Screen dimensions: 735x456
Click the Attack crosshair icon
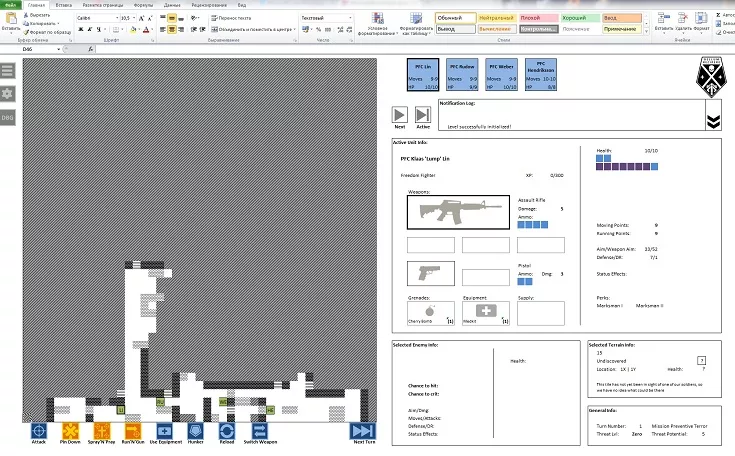39,431
